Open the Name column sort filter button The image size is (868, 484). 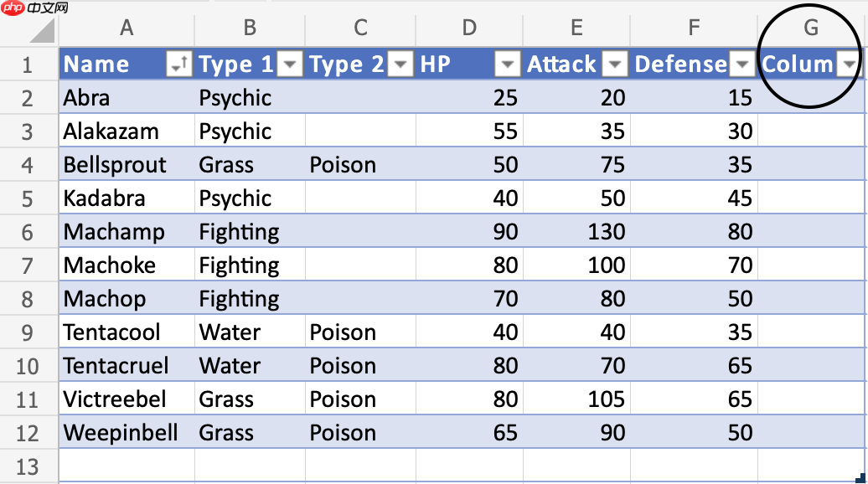coord(178,64)
